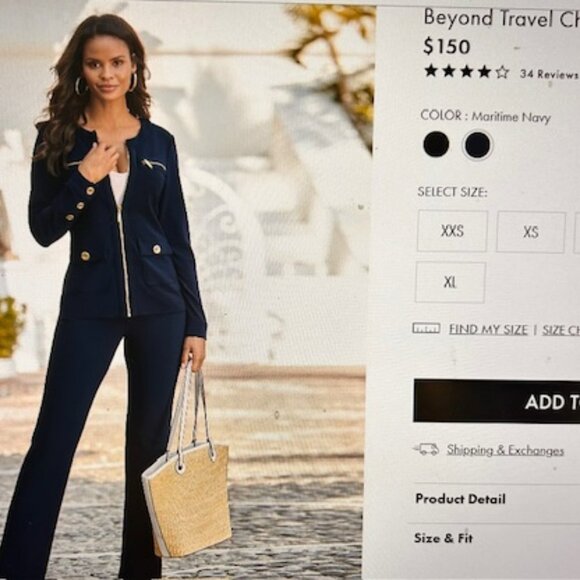Click the Add To Bag button
The image size is (580, 580).
pyautogui.click(x=497, y=401)
